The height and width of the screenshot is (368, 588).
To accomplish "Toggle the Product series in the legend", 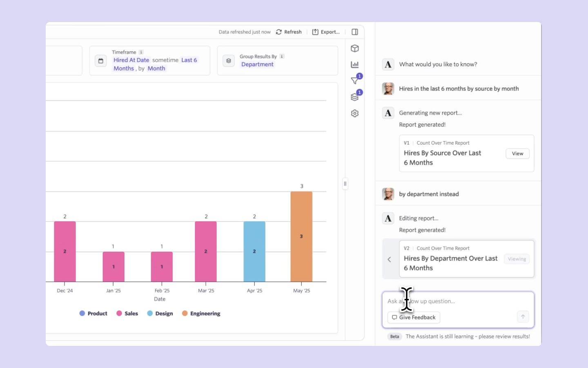I will (94, 314).
